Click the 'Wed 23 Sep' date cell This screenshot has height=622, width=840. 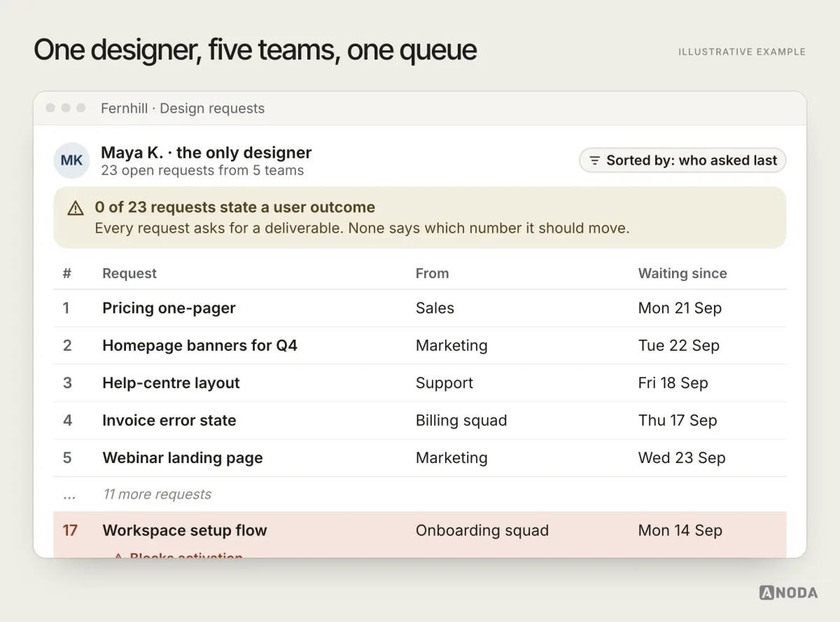coord(682,458)
